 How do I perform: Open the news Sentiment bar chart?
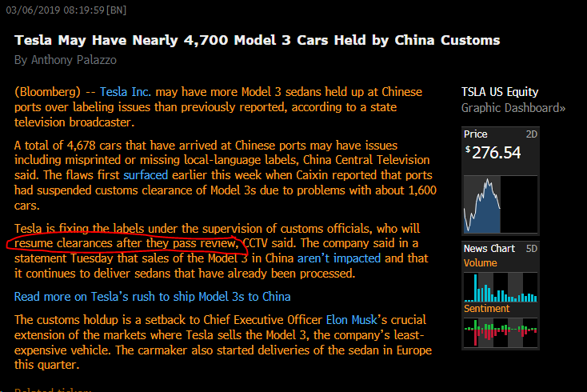(501, 332)
